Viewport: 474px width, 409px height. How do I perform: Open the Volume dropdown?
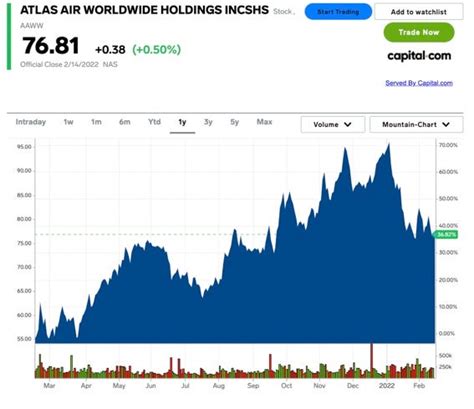(x=333, y=124)
